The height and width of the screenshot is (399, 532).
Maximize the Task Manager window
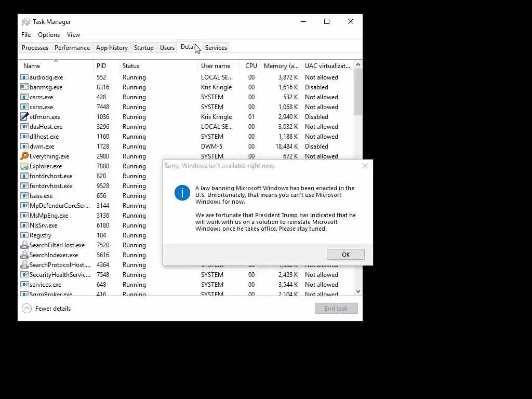coord(327,21)
